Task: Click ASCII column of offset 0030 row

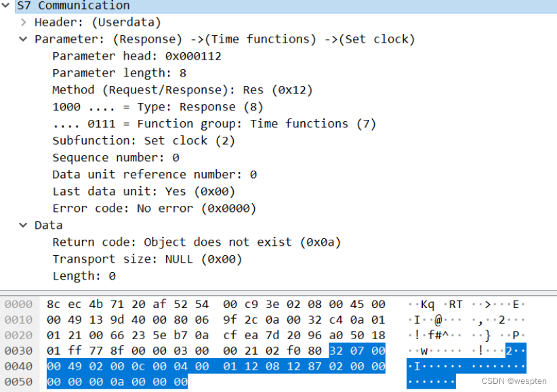Action: pyautogui.click(x=467, y=351)
